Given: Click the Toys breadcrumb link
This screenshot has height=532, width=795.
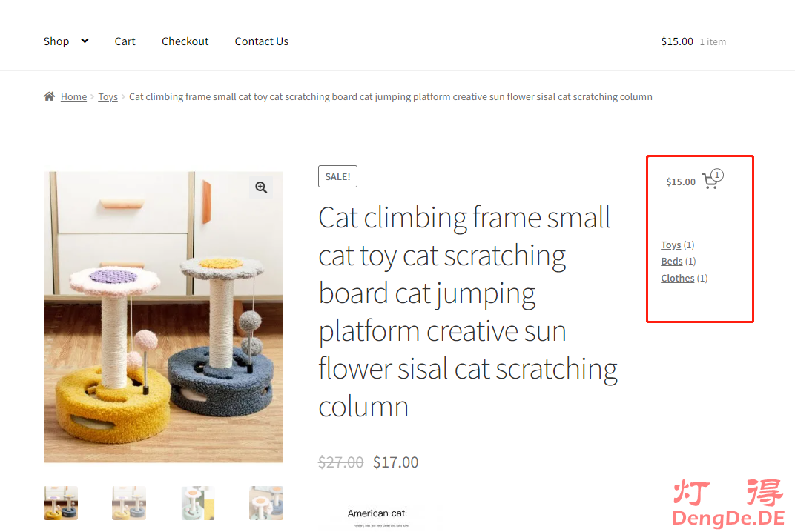Looking at the screenshot, I should click(x=108, y=97).
